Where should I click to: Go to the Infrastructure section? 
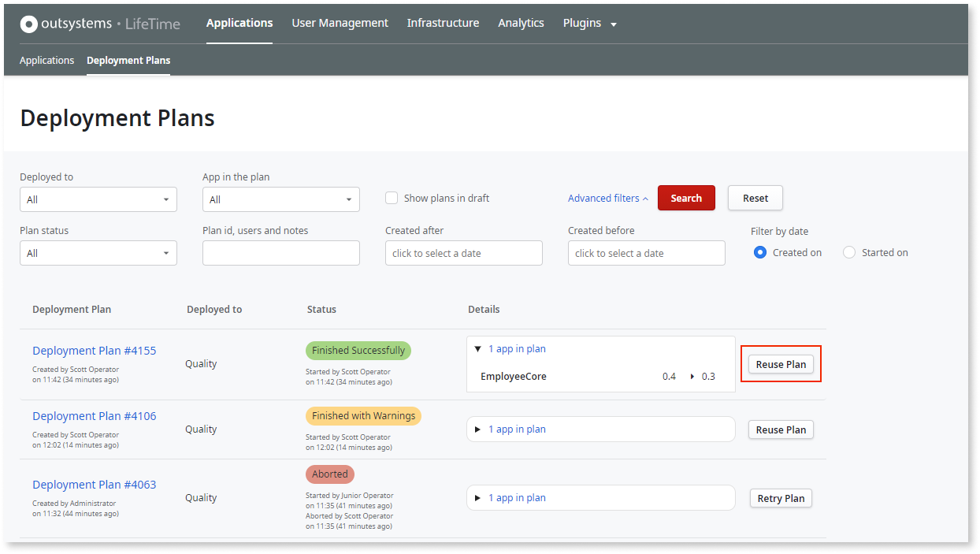pyautogui.click(x=443, y=23)
